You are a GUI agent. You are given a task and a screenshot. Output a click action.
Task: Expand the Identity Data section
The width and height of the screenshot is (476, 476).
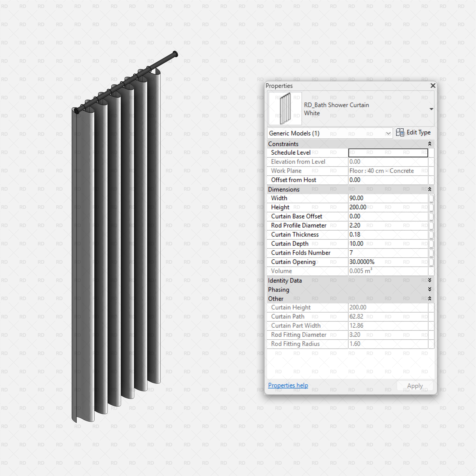pos(429,280)
